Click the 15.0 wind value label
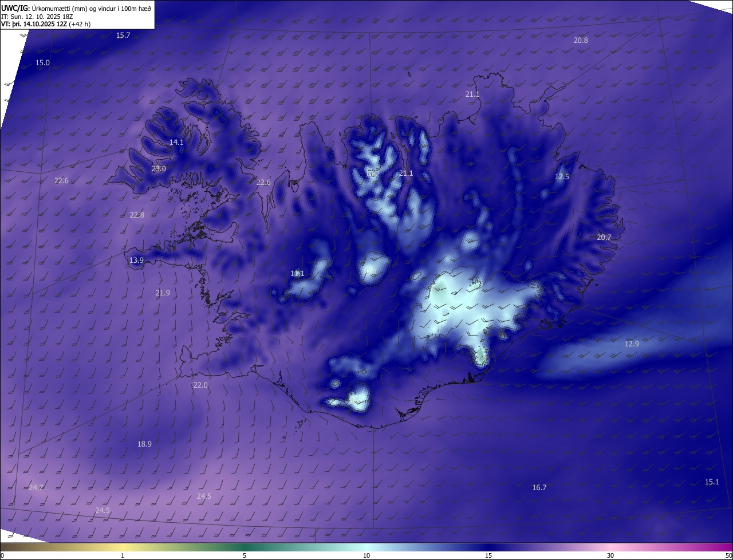 [x=42, y=63]
